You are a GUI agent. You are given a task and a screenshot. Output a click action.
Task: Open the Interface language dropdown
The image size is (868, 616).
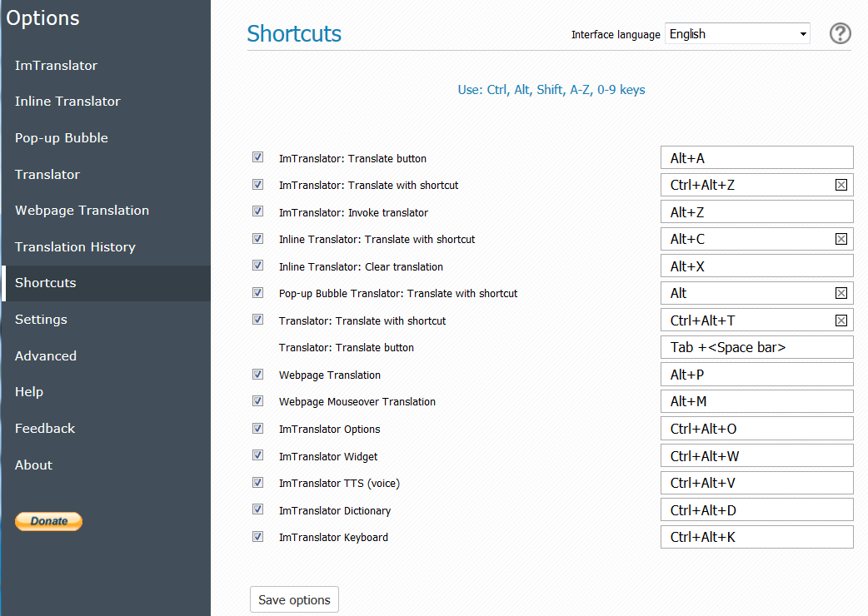[x=737, y=34]
